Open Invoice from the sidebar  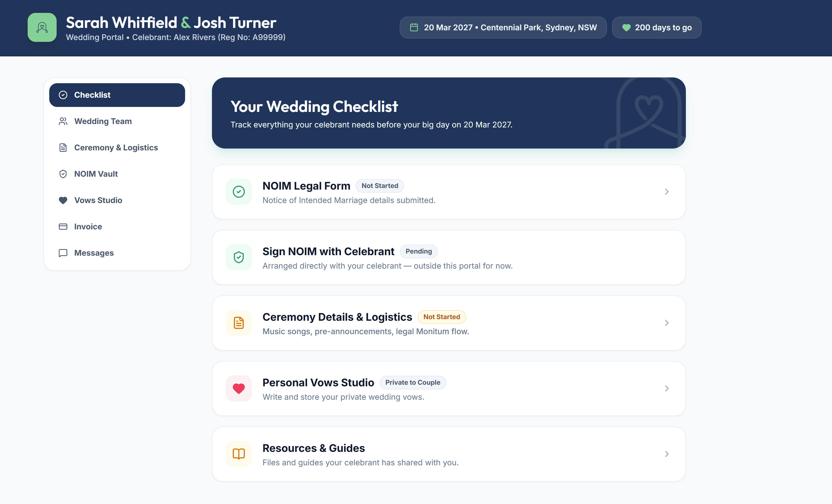coord(117,227)
